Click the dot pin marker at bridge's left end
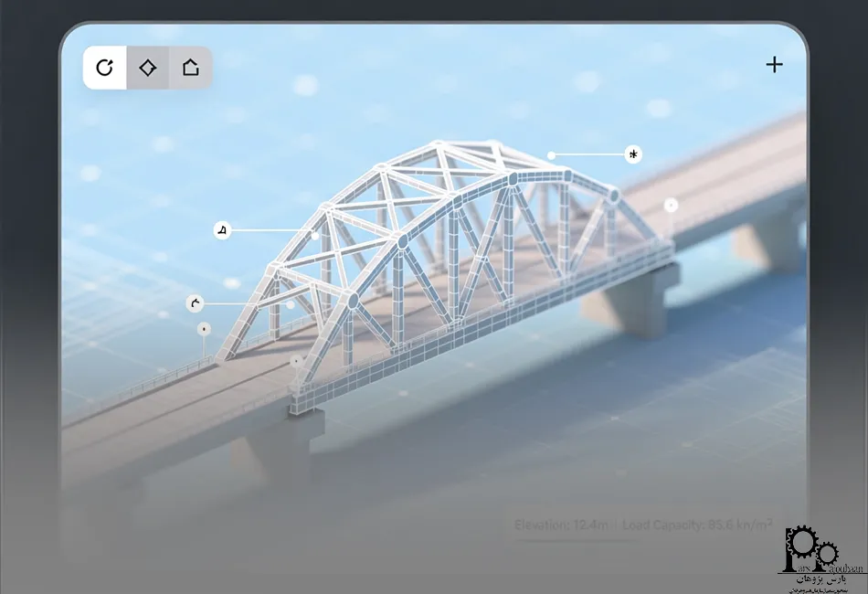The width and height of the screenshot is (868, 594). [204, 328]
